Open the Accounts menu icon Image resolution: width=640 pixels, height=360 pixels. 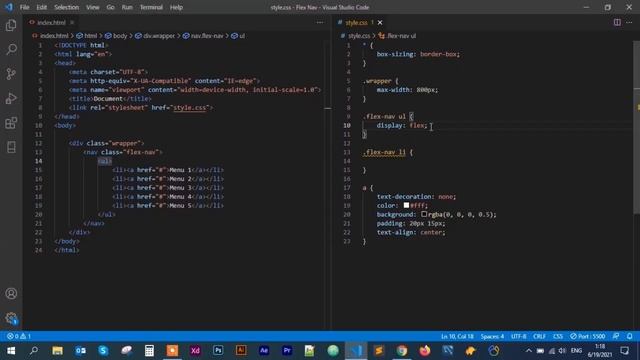point(11,293)
